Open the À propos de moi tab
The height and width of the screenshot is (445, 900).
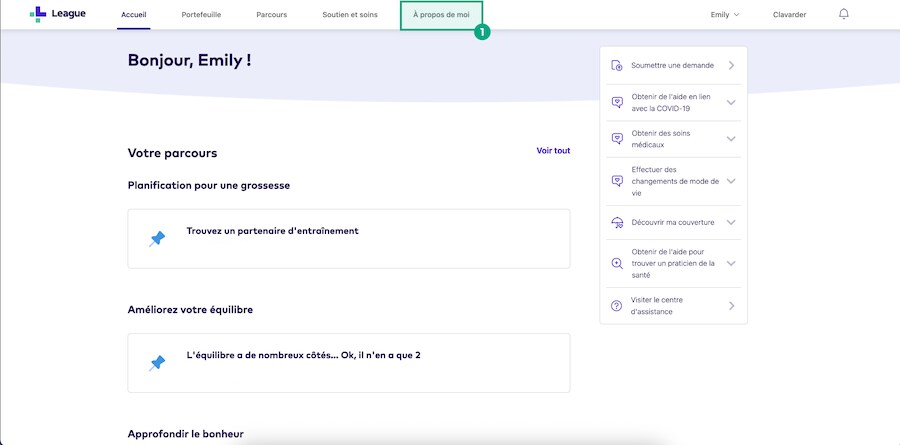click(x=441, y=16)
